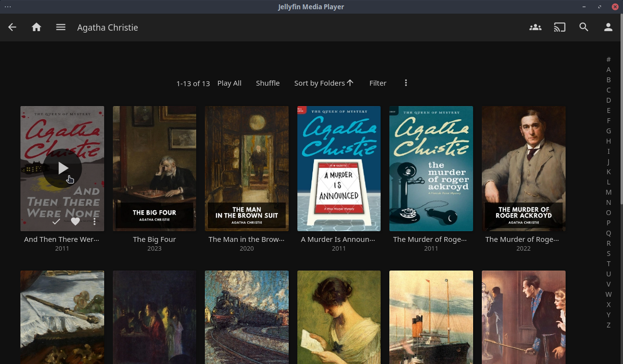Jump to letter Z in alphabet picker

(x=608, y=325)
